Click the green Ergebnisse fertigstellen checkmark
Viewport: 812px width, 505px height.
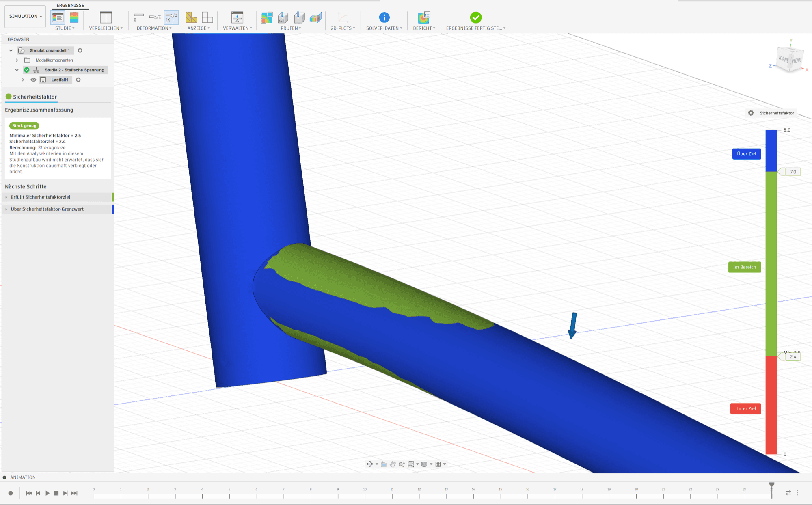pos(476,17)
